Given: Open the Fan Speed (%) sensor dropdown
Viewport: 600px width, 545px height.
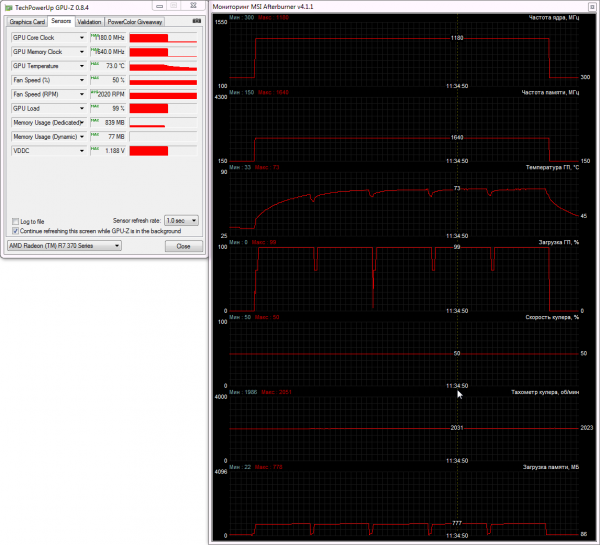Looking at the screenshot, I should click(82, 80).
